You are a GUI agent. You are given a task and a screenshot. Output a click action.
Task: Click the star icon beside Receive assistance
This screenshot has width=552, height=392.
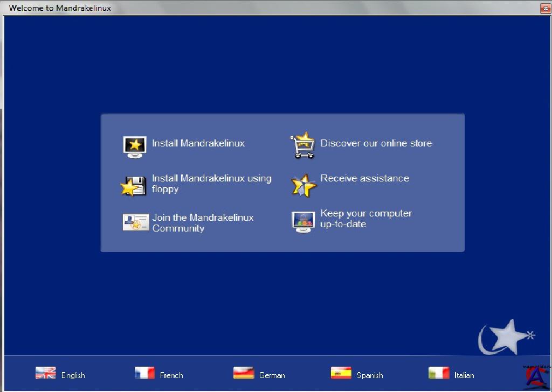[x=303, y=185]
